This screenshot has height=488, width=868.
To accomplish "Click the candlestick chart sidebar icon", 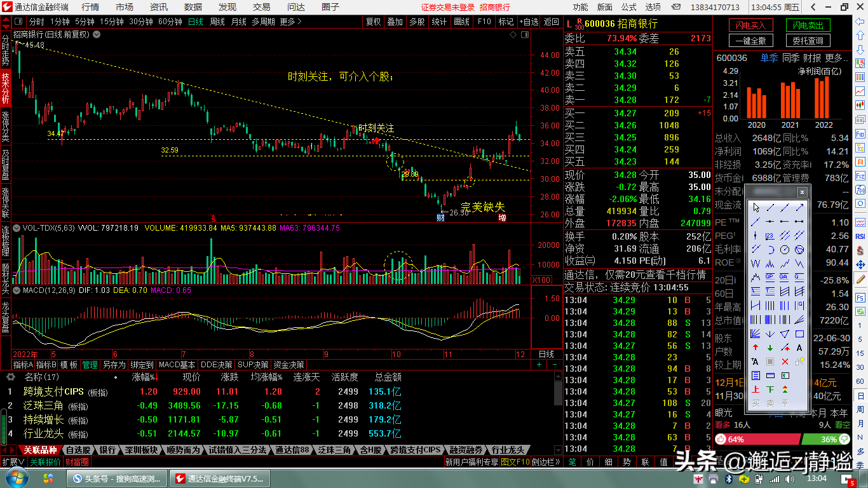I will 860,105.
